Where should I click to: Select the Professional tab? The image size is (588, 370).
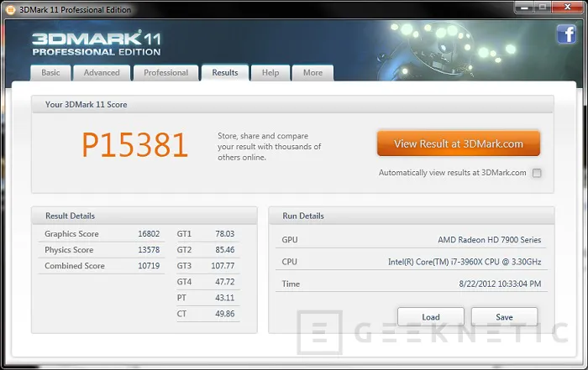click(x=165, y=73)
